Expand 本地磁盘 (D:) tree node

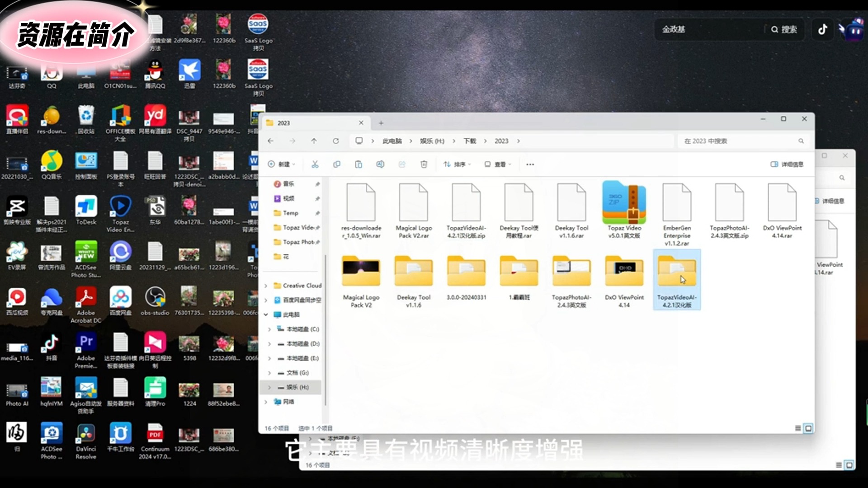click(x=269, y=344)
